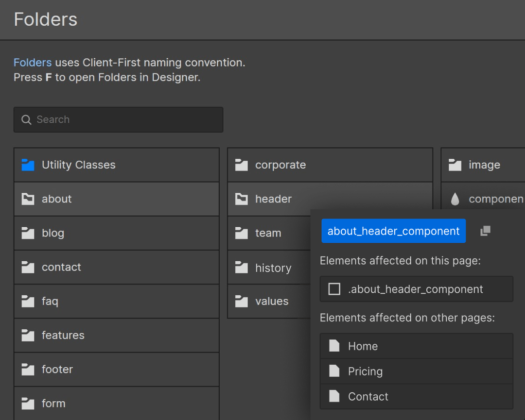Open the Folders hyperlink

[32, 62]
